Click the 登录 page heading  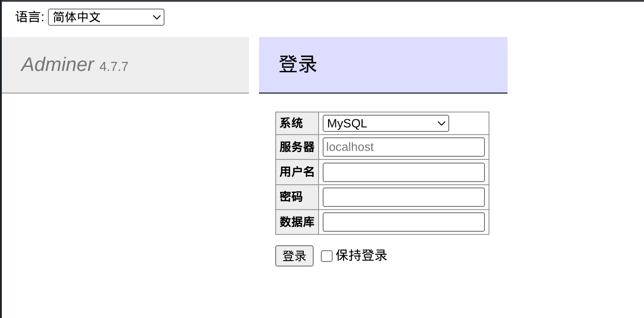coord(298,64)
